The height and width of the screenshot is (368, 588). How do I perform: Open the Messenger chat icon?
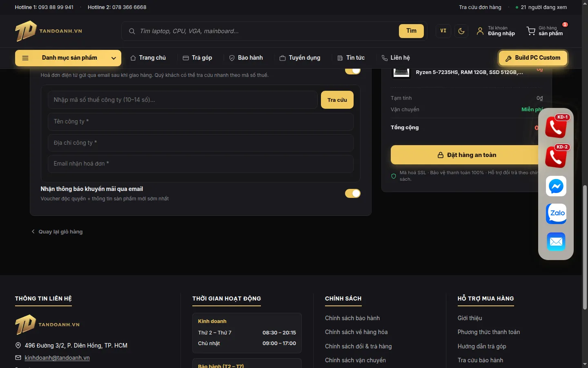(x=556, y=186)
